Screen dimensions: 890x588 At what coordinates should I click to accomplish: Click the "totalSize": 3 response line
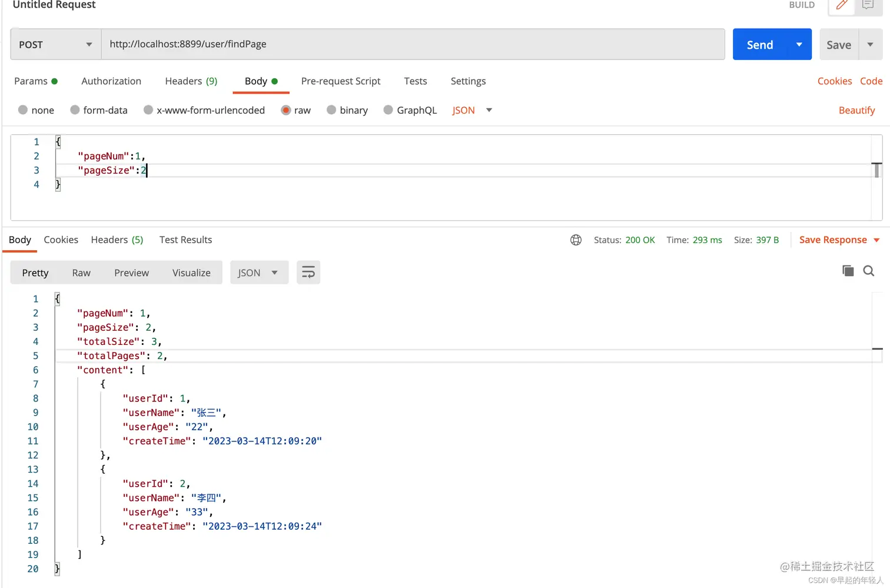click(x=119, y=341)
